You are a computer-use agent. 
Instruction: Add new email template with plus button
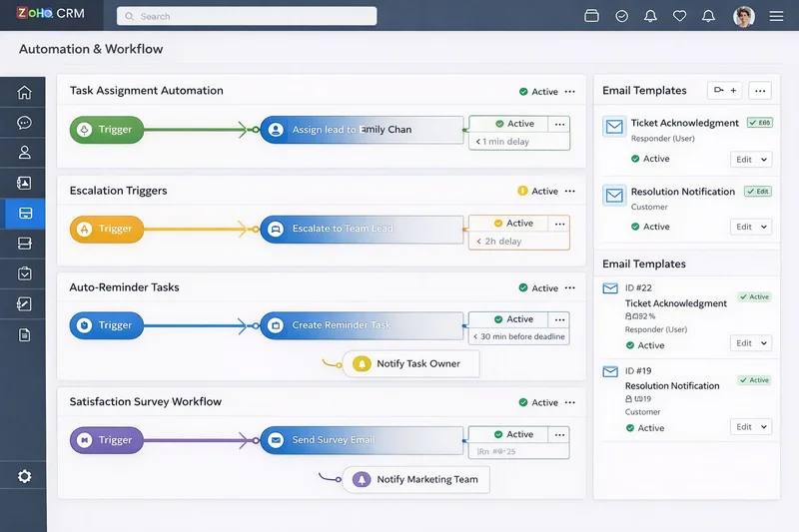point(733,90)
